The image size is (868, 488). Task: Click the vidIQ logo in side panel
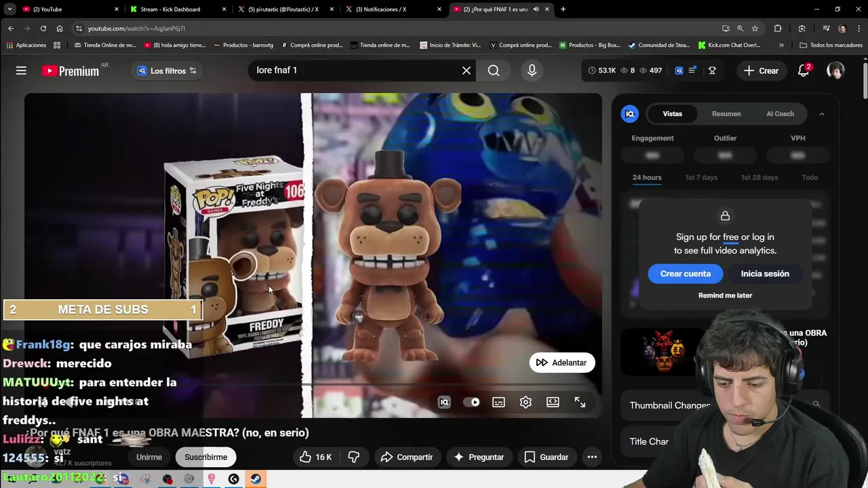[629, 114]
